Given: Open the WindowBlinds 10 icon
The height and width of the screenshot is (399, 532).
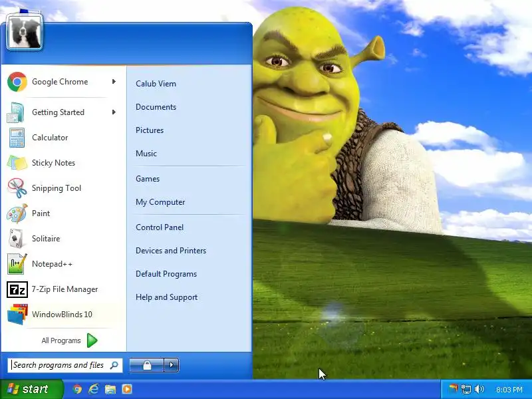Looking at the screenshot, I should click(17, 315).
